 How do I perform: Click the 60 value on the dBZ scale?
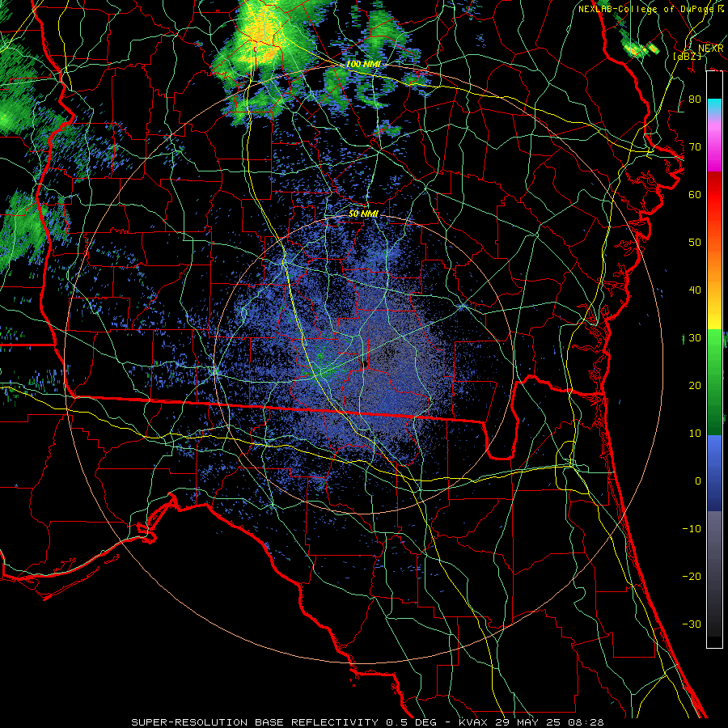click(695, 195)
